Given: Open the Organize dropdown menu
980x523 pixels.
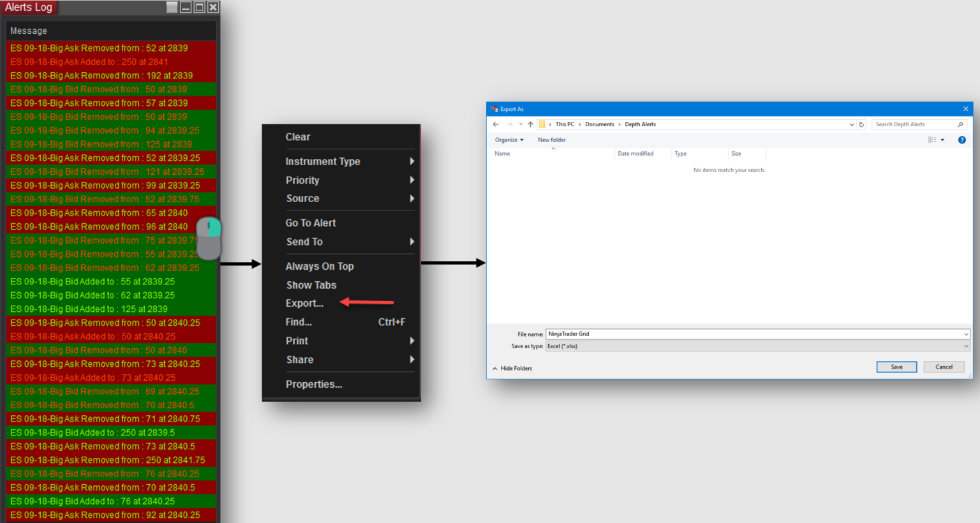Looking at the screenshot, I should tap(509, 140).
